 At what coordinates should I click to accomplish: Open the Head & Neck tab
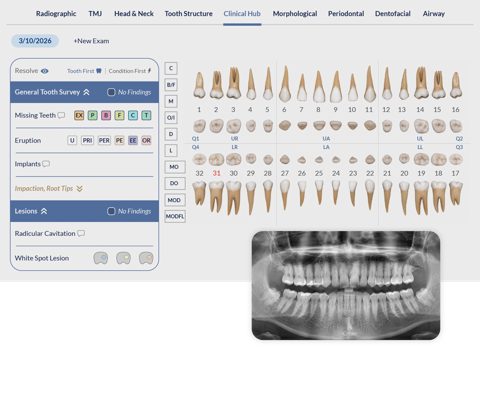pos(134,14)
